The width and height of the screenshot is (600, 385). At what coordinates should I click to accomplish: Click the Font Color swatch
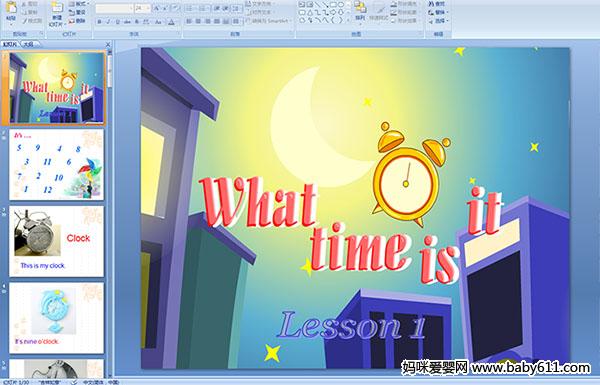point(171,22)
